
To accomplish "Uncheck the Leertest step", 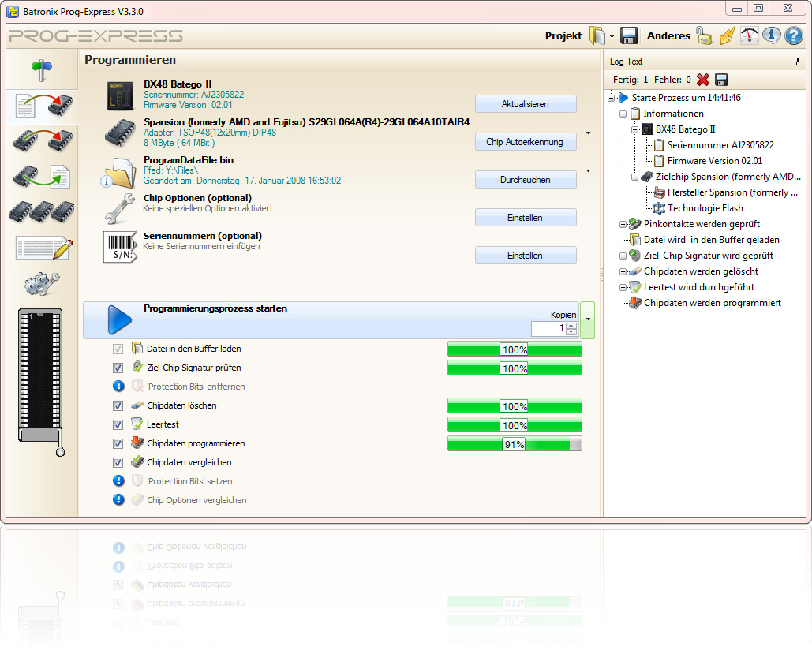I will [x=118, y=424].
